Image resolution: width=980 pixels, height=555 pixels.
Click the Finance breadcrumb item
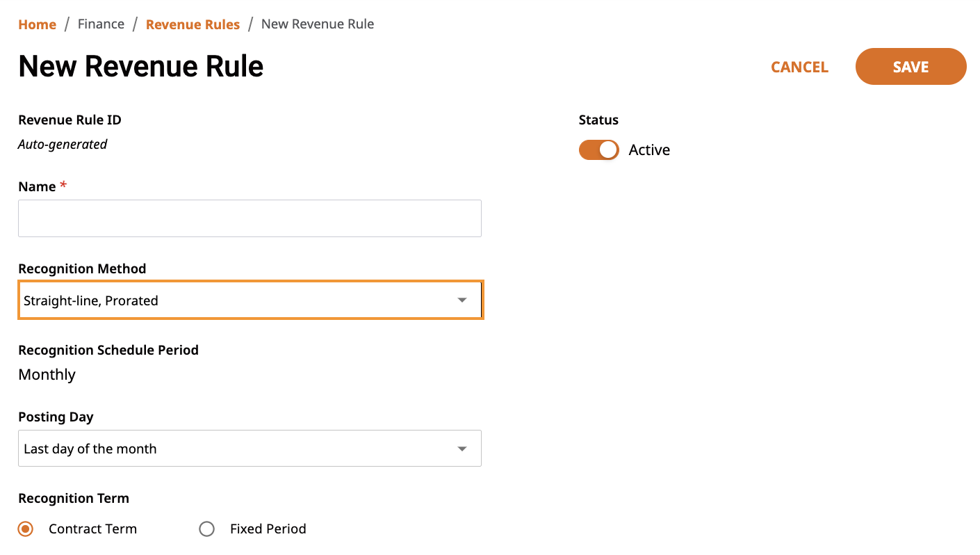(x=101, y=24)
